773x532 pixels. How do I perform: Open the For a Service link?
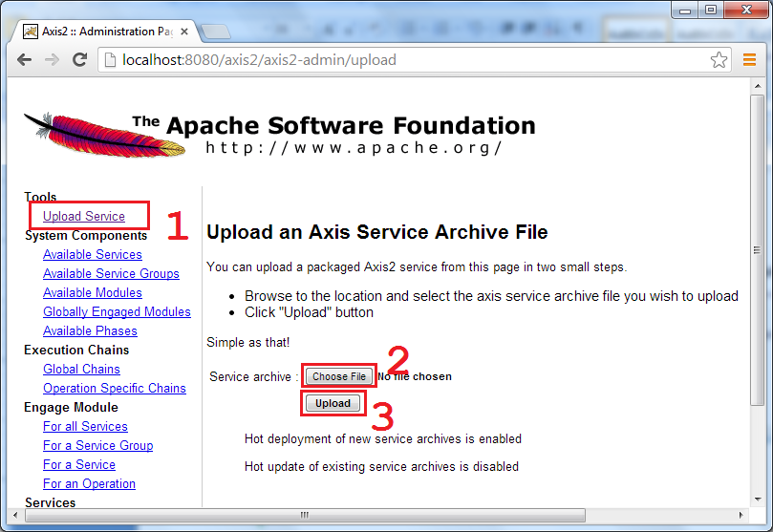pos(79,465)
